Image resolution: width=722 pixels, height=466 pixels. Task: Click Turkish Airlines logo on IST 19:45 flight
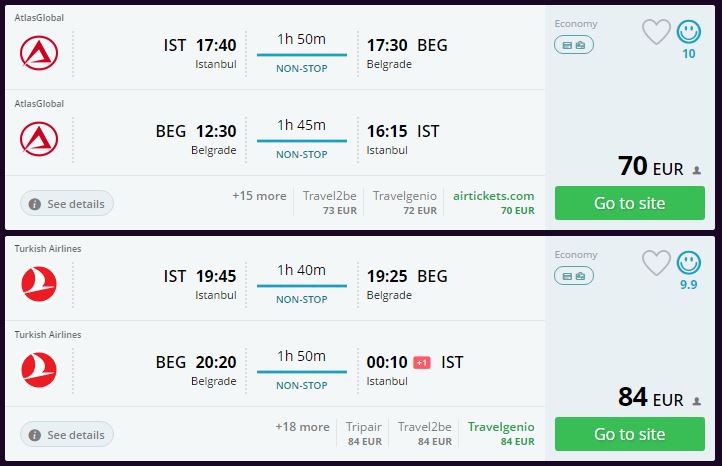(x=39, y=285)
